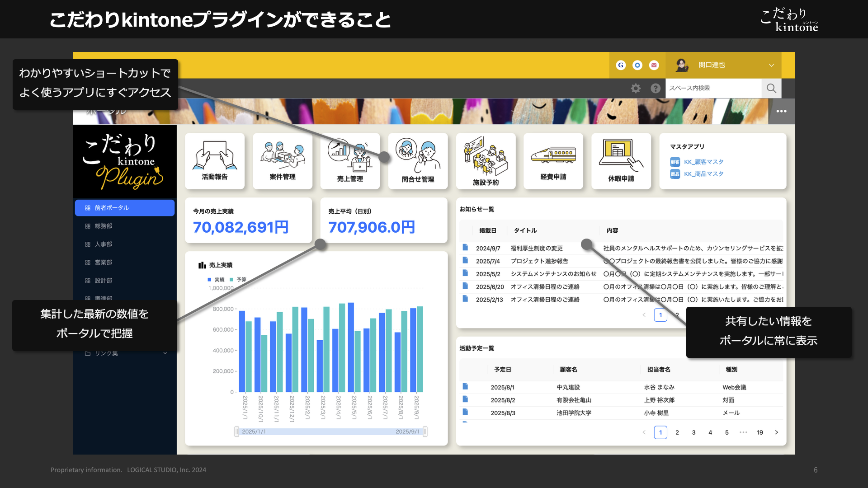The width and height of the screenshot is (868, 488).
Task: Click 有限会社亀山 customer cell
Action: point(574,400)
